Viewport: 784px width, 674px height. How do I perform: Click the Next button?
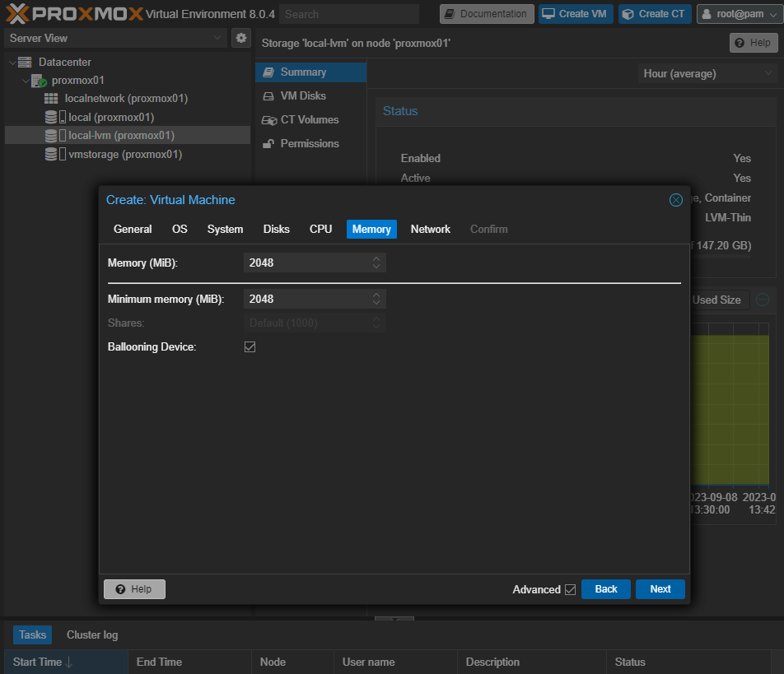(x=660, y=589)
